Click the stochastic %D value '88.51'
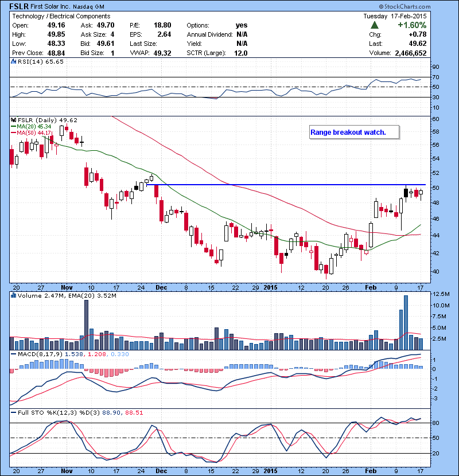This screenshot has height=476, width=459. coord(134,412)
